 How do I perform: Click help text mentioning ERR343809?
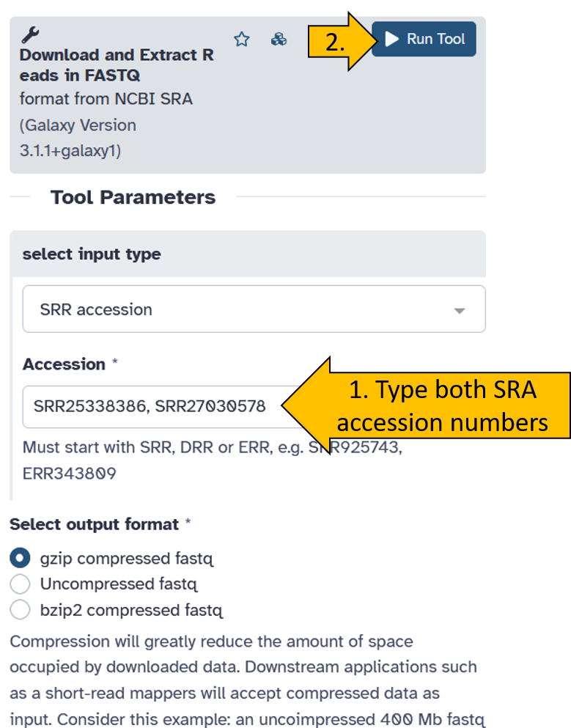point(212,460)
